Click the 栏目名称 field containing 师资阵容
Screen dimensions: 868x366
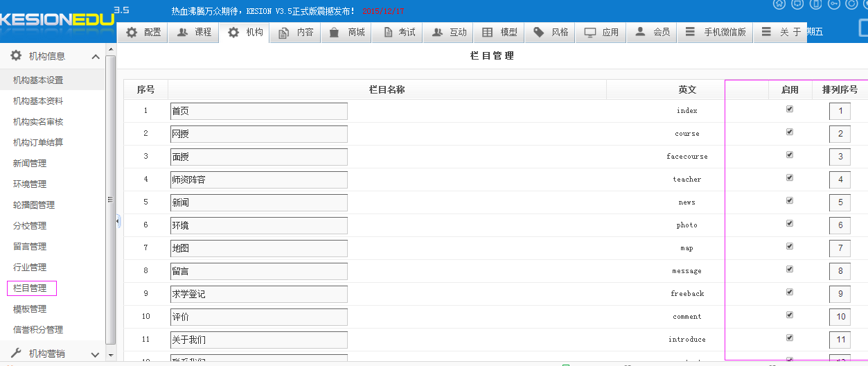[x=258, y=180]
